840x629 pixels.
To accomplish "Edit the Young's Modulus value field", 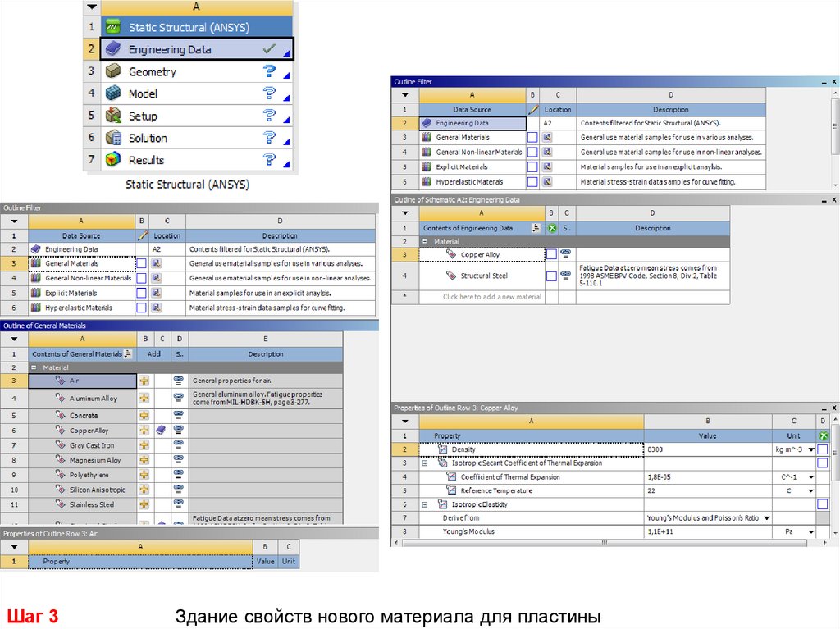I will tap(708, 531).
